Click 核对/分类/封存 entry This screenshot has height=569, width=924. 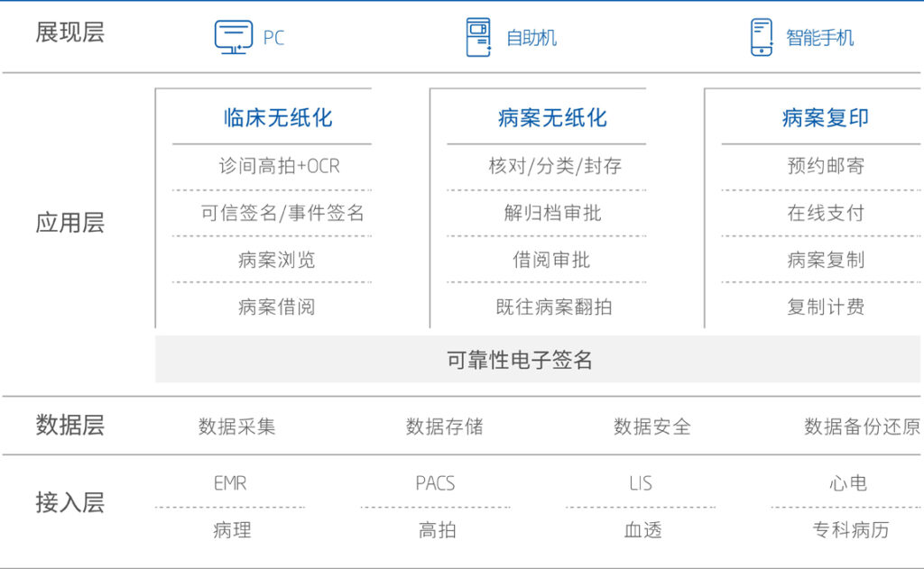tap(554, 167)
